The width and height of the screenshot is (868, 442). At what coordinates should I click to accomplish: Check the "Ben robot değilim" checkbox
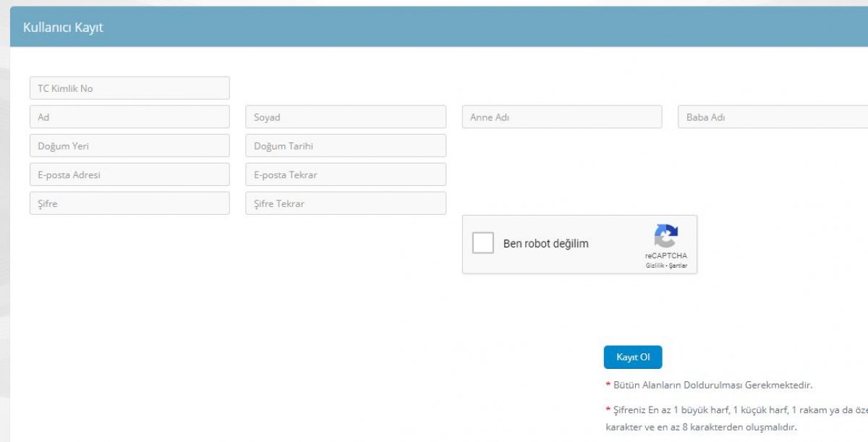[x=483, y=243]
